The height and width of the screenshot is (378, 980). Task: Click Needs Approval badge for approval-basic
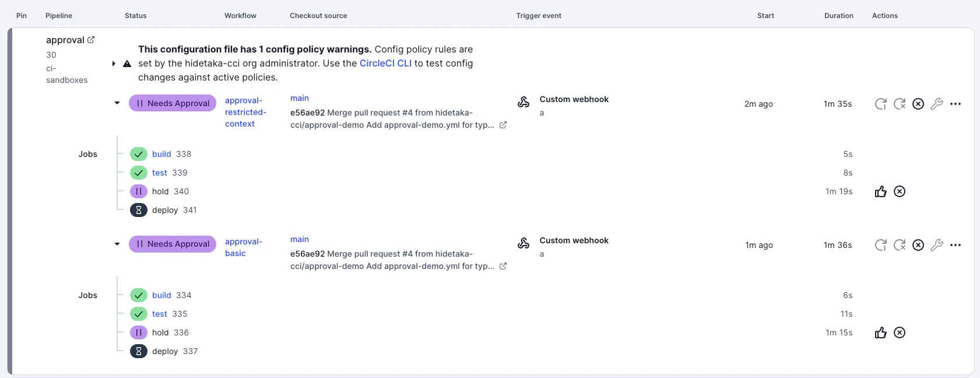coord(173,244)
